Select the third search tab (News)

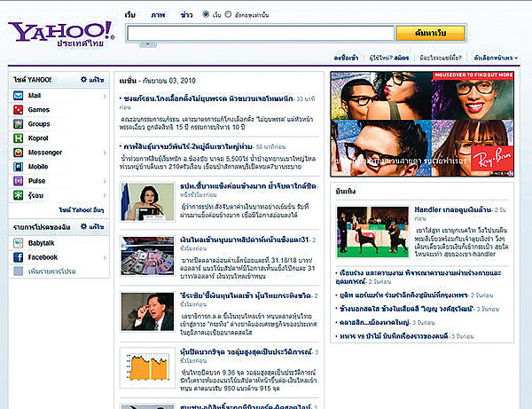point(186,15)
